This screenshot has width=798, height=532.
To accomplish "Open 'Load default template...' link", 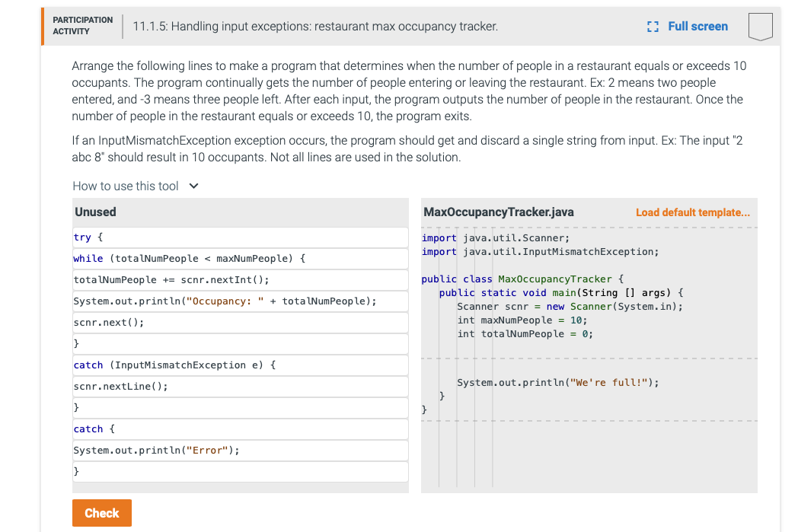I will pos(692,212).
